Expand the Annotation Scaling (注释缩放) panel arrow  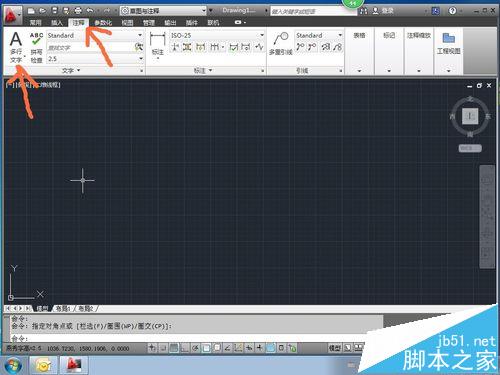pyautogui.click(x=419, y=70)
